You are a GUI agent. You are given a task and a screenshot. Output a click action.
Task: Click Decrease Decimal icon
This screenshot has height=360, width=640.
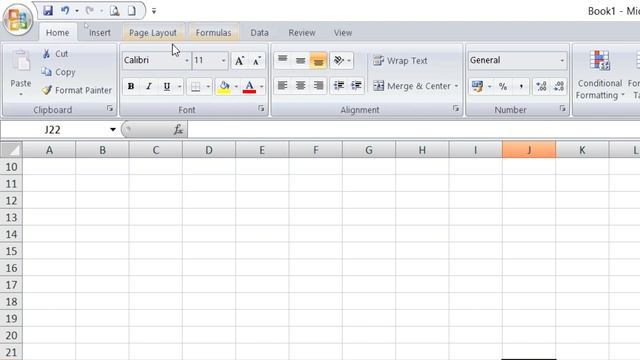click(559, 86)
